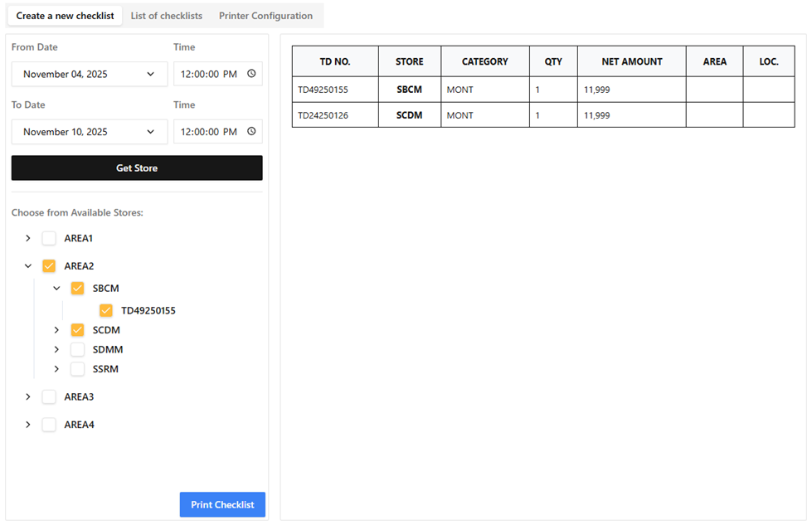Tick the SSRM store checkbox
Viewport: 812px width, 525px height.
77,369
